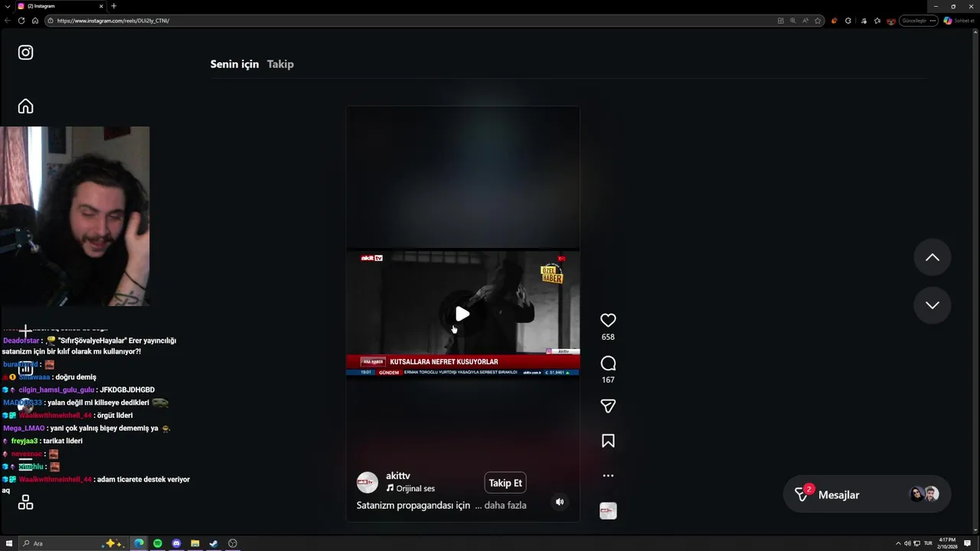Click TUR keyboard language indicator
The image size is (980, 551).
tap(928, 543)
